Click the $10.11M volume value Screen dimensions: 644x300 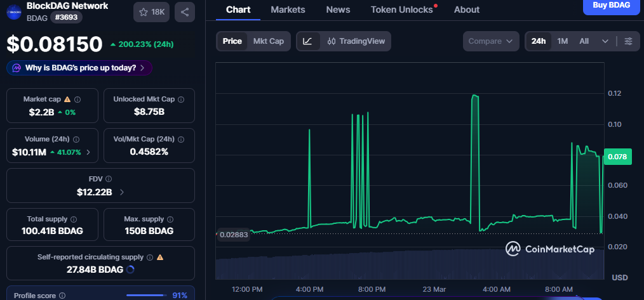coord(29,152)
